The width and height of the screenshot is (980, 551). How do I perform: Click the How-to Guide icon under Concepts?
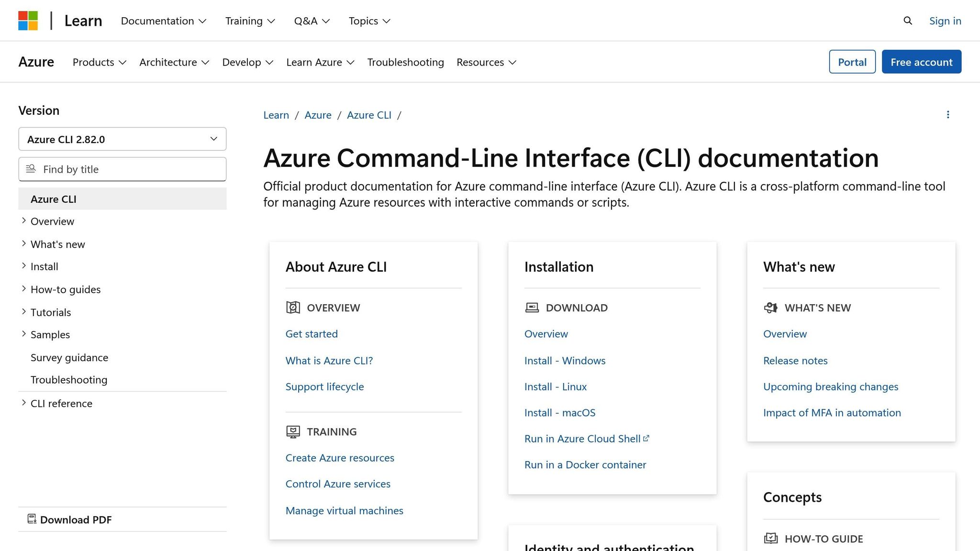(x=770, y=538)
